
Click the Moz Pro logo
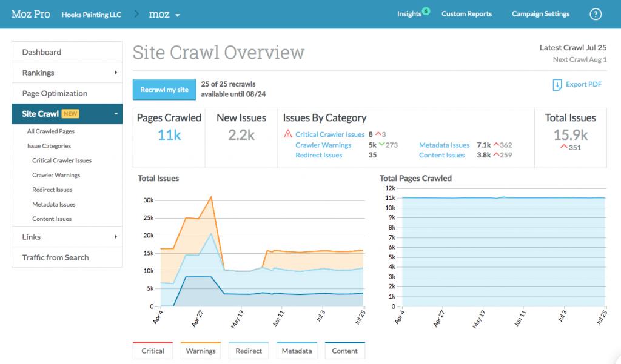click(30, 13)
